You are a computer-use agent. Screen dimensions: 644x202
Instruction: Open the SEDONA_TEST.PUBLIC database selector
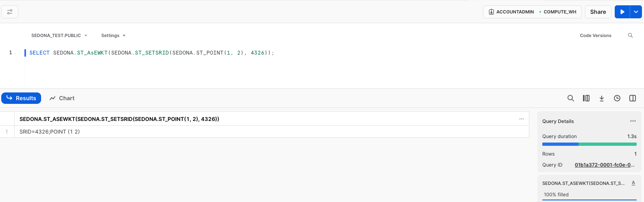59,35
